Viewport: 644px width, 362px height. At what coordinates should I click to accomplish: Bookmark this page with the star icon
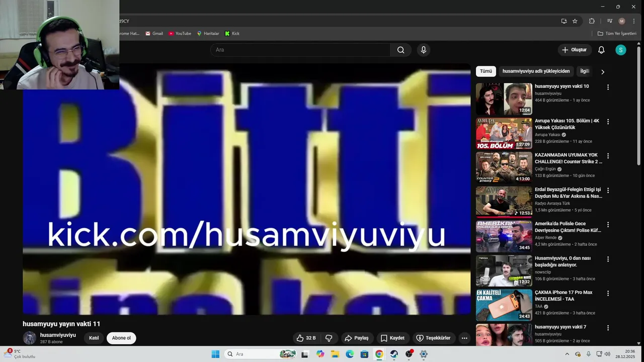(x=575, y=21)
